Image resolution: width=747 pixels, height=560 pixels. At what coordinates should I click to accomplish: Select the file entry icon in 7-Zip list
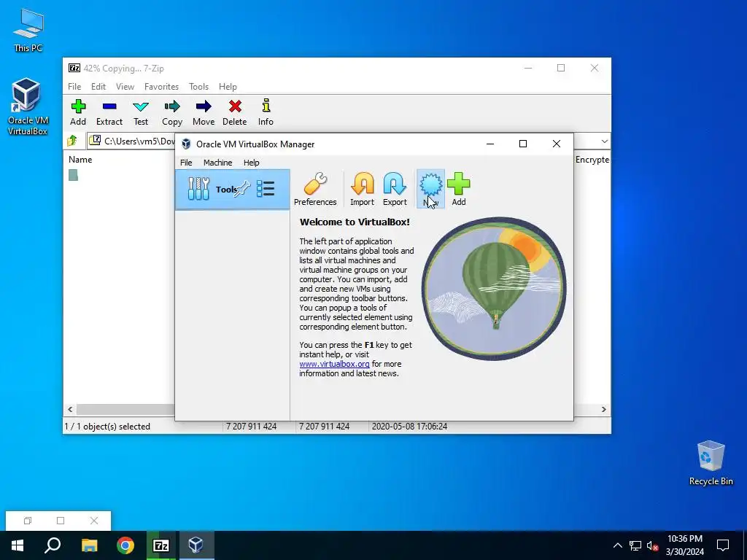tap(73, 175)
